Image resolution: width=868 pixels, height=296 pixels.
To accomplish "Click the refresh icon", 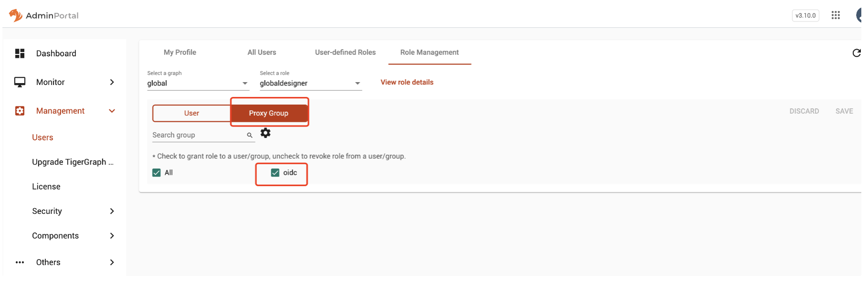I will click(x=857, y=53).
